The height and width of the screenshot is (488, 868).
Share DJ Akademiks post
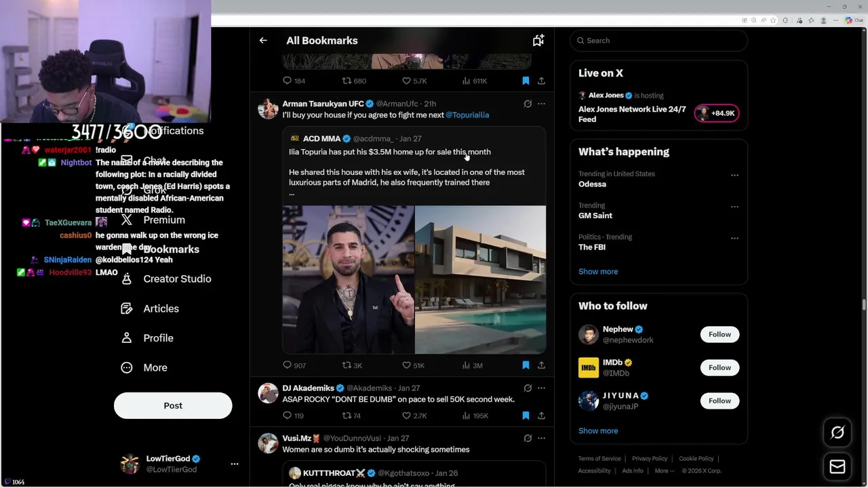(x=541, y=415)
